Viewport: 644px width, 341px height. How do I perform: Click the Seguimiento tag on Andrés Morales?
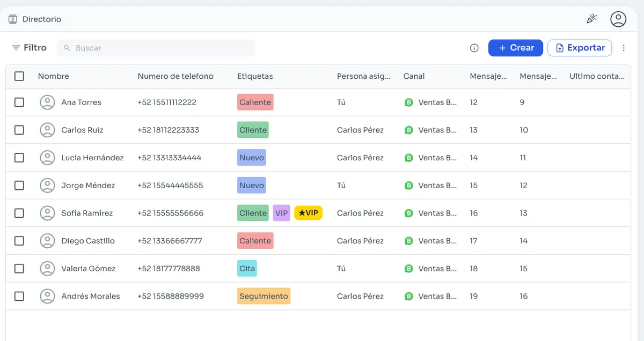264,296
